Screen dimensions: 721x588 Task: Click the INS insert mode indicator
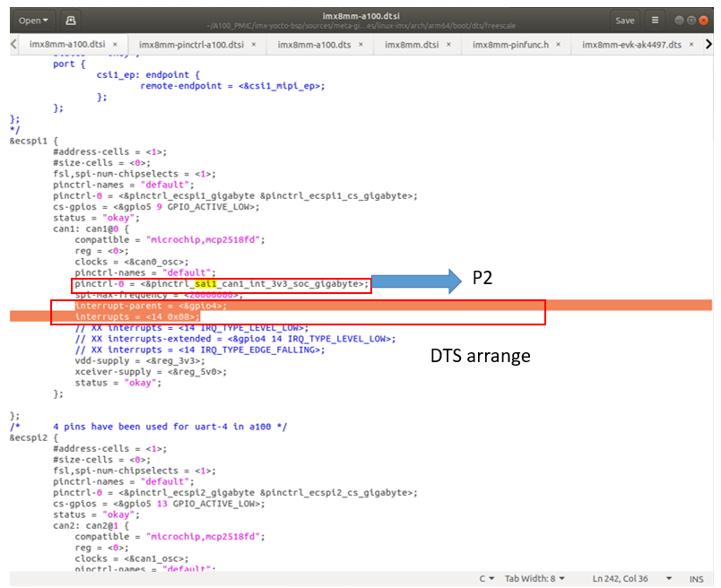pos(696,579)
